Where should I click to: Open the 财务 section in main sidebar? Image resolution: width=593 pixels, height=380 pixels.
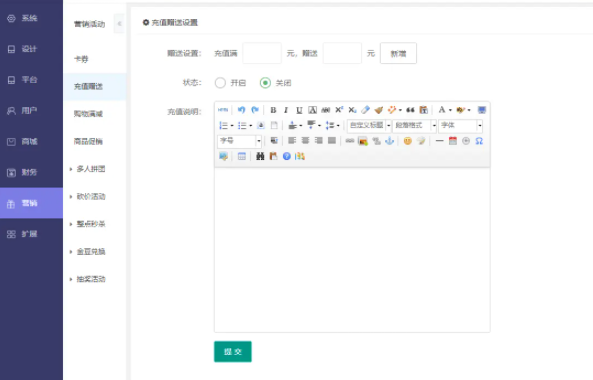pos(31,172)
